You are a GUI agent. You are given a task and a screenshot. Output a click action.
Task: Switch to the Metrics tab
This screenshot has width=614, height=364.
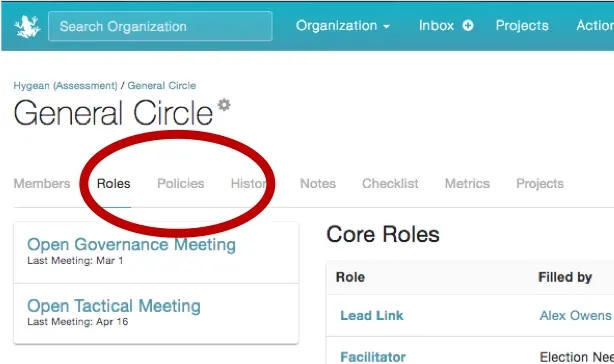(467, 184)
